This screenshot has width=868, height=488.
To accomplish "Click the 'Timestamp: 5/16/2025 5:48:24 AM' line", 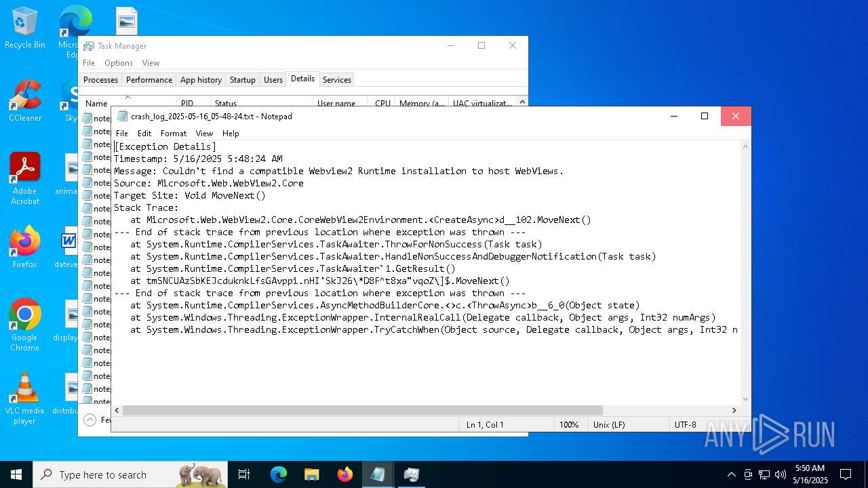I will (198, 159).
